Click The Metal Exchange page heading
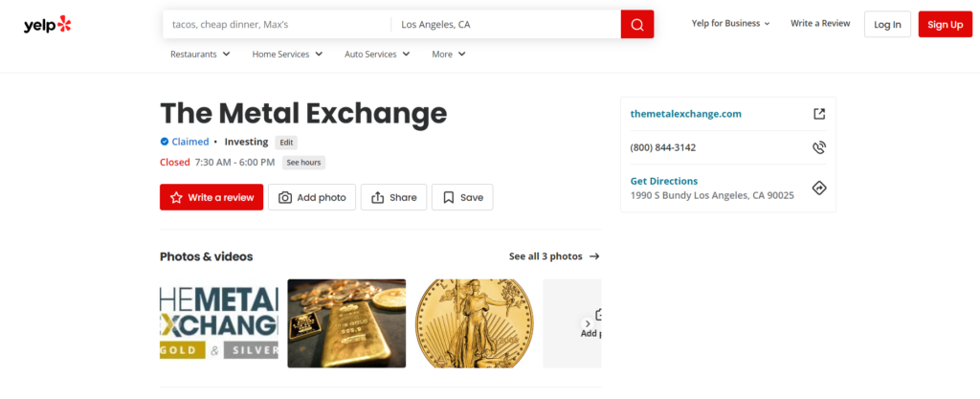The image size is (980, 399). pyautogui.click(x=303, y=113)
